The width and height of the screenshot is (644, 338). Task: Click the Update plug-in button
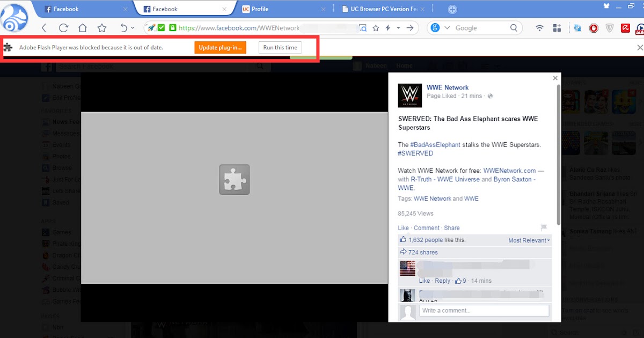(220, 47)
